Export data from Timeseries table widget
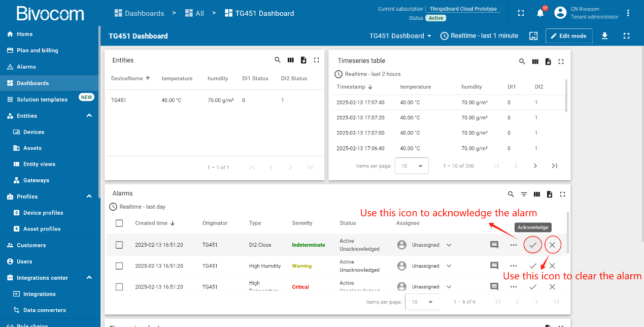 548,61
